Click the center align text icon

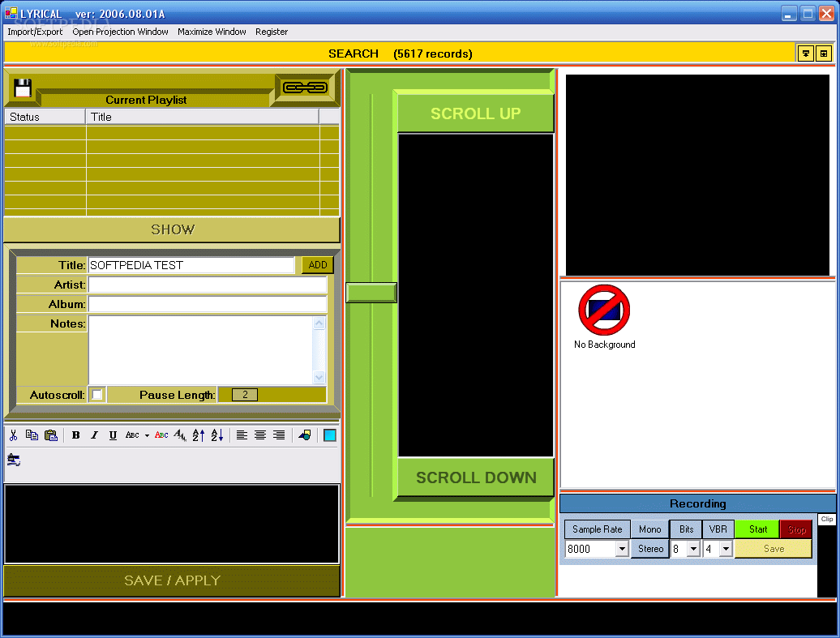(x=260, y=435)
